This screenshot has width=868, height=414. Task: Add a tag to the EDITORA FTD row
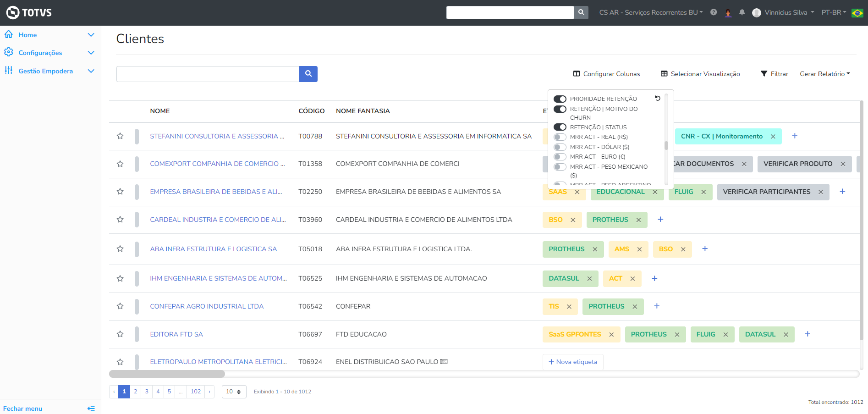808,334
